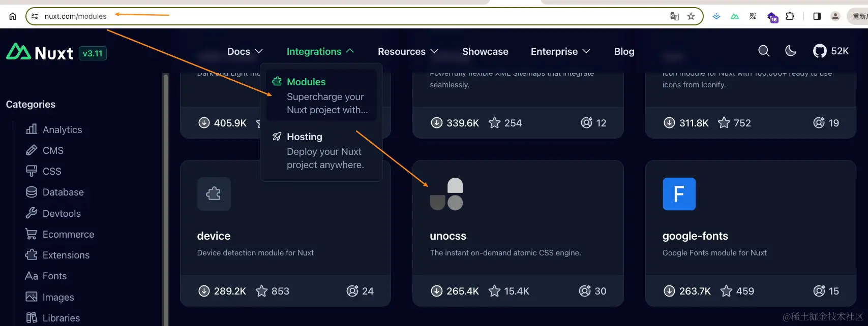Expand the Docs dropdown menu

click(245, 51)
